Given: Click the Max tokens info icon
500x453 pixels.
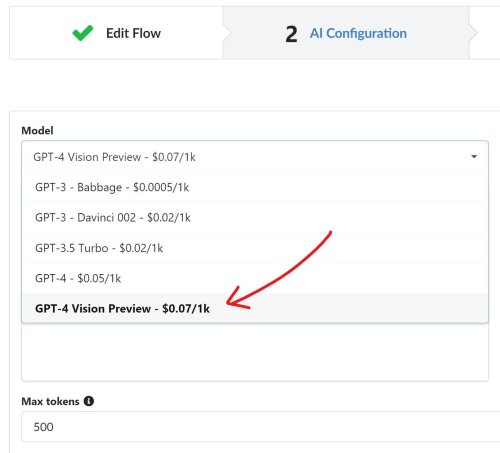Looking at the screenshot, I should pos(89,401).
